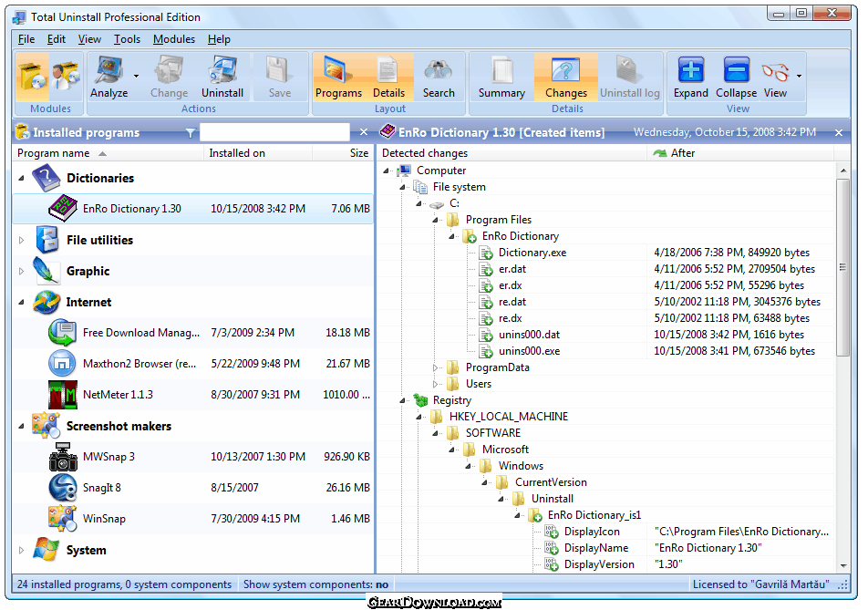Screen dimensions: 868x610
Task: Click the Monitored programs module icon
Action: pos(66,76)
